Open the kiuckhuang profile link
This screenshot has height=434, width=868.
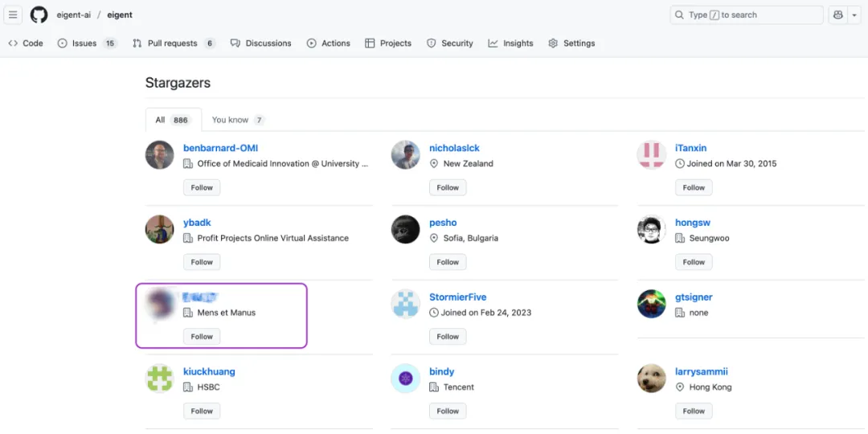(209, 371)
